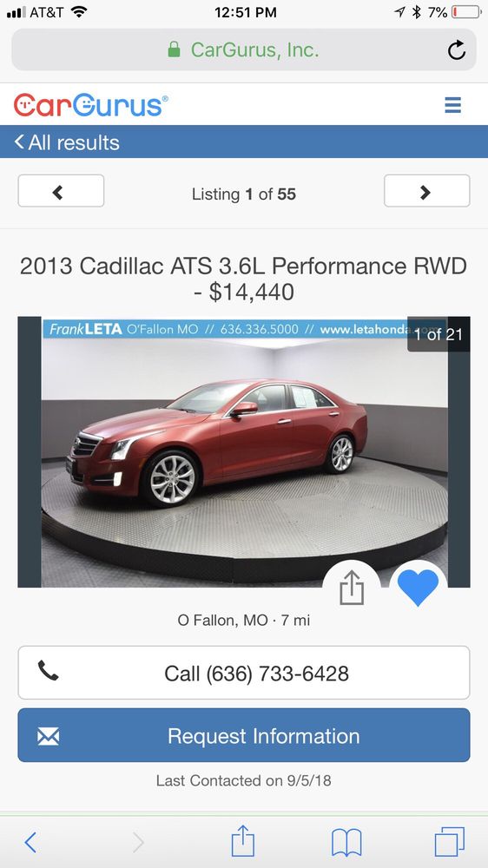Viewport: 488px width, 868px height.
Task: Go back with the Safari back arrow
Action: click(31, 843)
